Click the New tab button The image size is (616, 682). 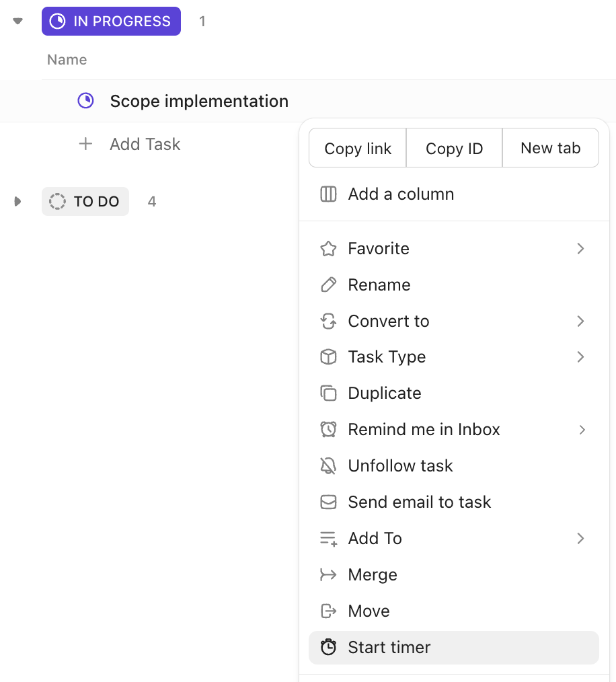point(550,148)
